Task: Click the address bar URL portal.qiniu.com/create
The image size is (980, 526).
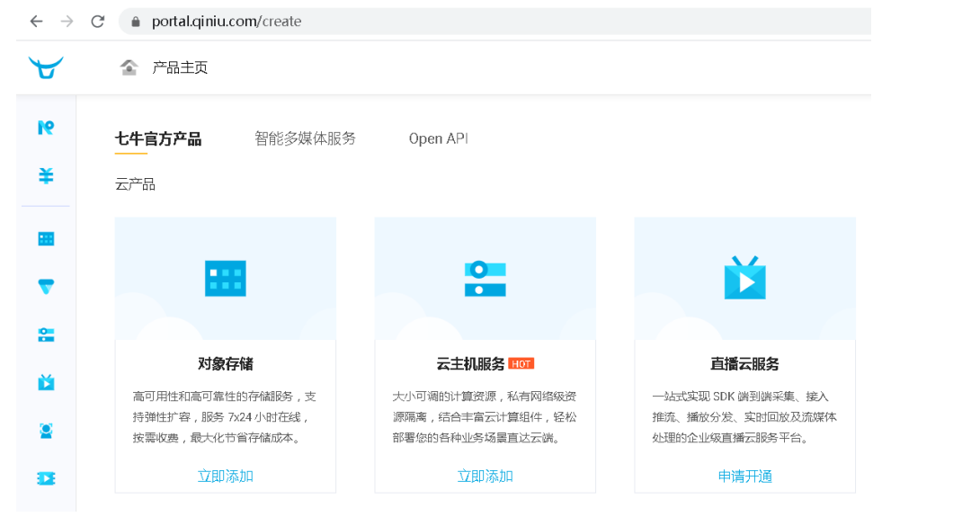Action: (x=227, y=22)
